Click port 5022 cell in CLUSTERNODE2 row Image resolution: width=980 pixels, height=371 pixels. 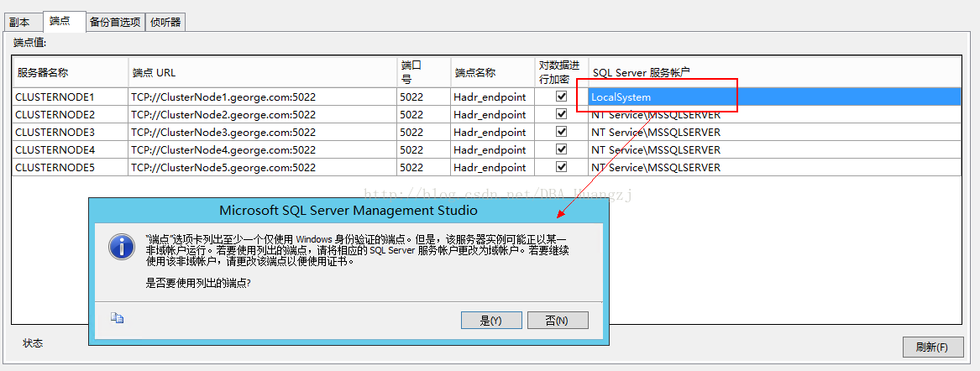pos(424,114)
